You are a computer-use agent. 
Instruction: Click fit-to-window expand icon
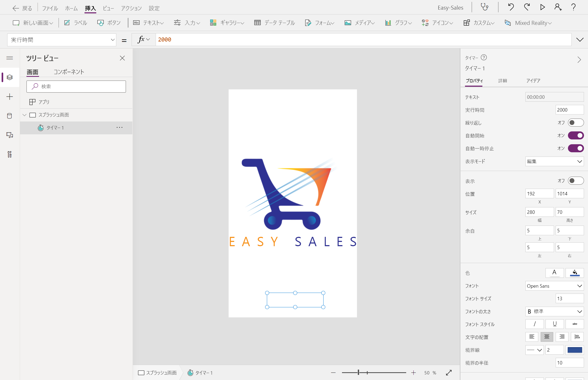tap(449, 373)
